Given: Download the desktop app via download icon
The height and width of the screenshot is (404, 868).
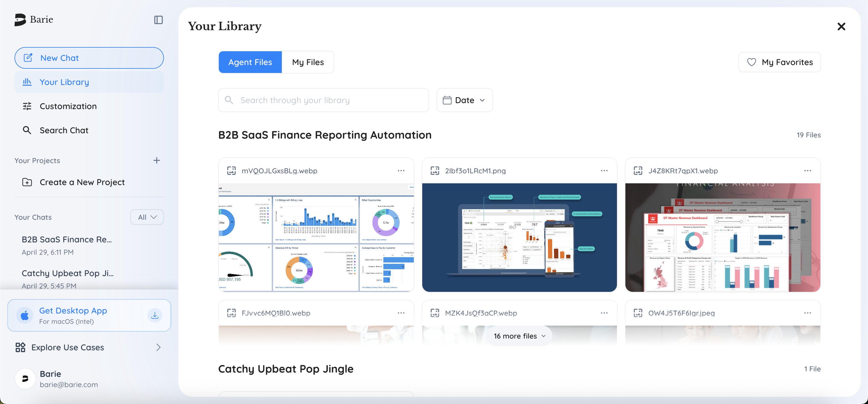Looking at the screenshot, I should tap(155, 315).
